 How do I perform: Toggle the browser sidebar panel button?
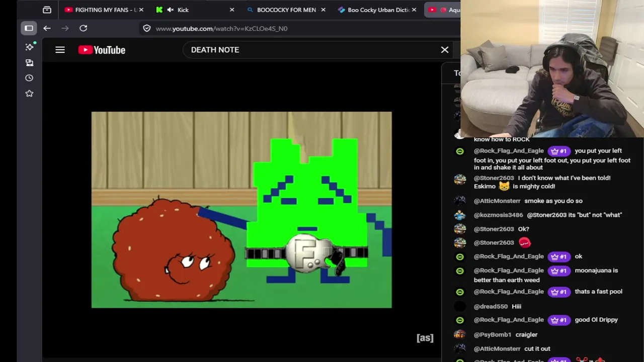pos(29,28)
